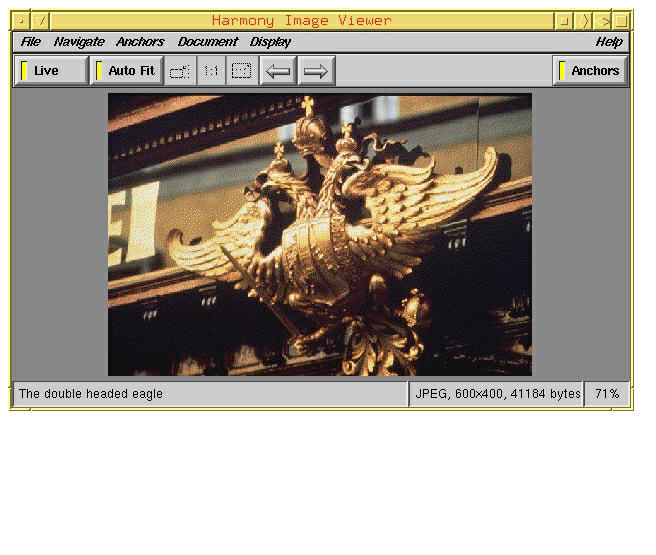
Task: Click the dashed rectangle selection icon
Action: (x=242, y=71)
